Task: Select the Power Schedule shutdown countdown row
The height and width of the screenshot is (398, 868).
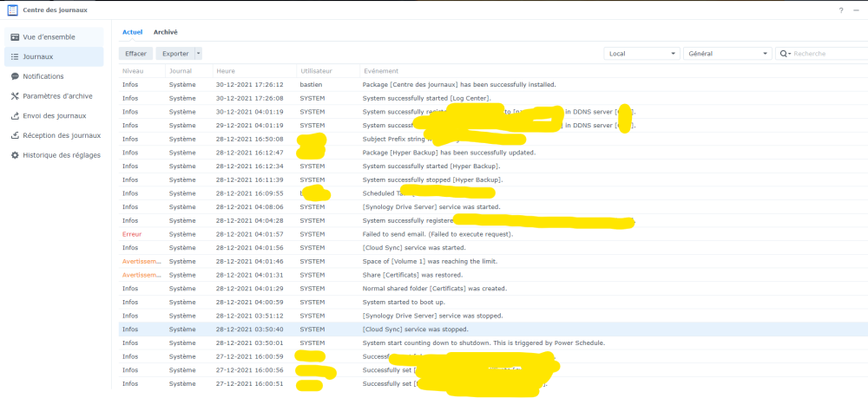Action: pyautogui.click(x=493, y=343)
